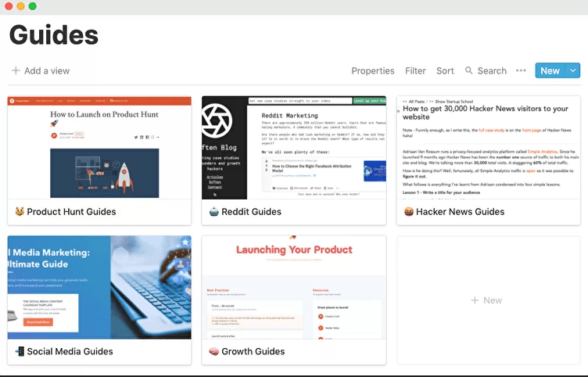The image size is (588, 377).
Task: Open the Properties menu
Action: coord(372,70)
